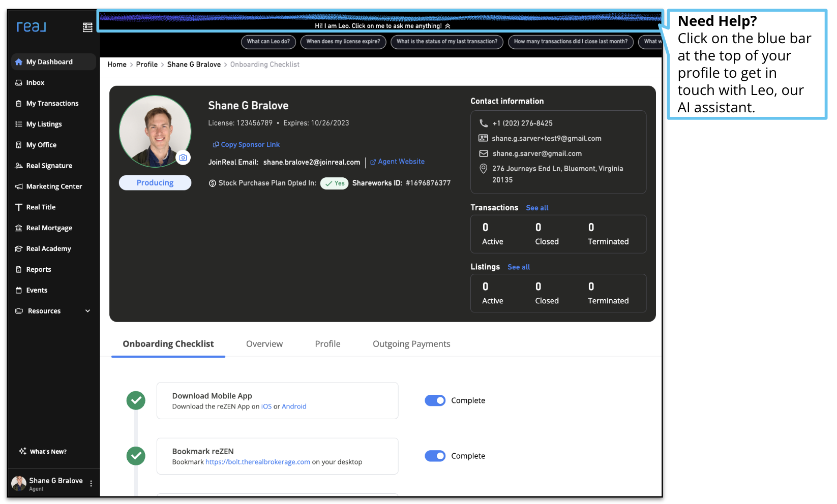This screenshot has height=504, width=837.
Task: Click the Resources folder icon
Action: coord(19,311)
